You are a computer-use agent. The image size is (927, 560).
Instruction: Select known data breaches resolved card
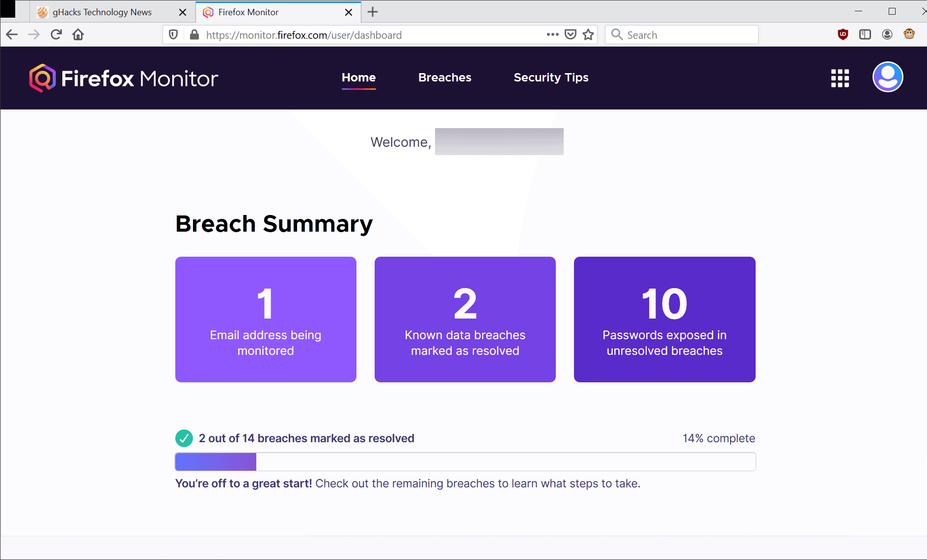click(x=465, y=320)
